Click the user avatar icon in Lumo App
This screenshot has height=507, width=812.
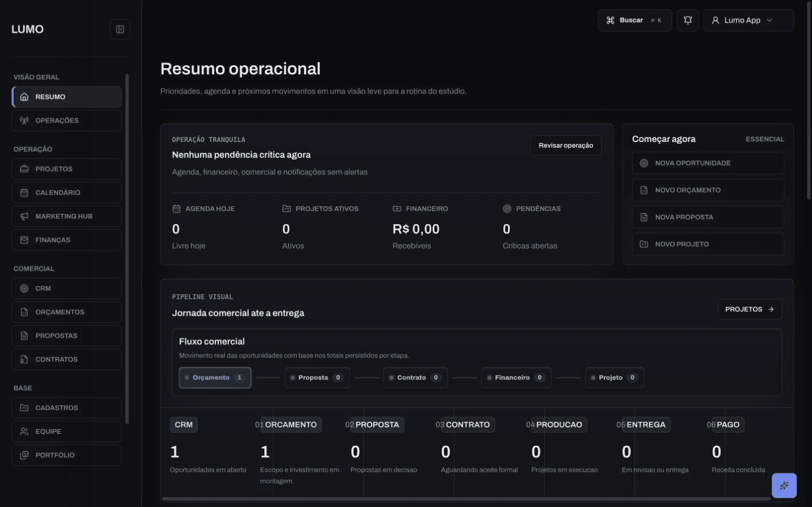(715, 20)
